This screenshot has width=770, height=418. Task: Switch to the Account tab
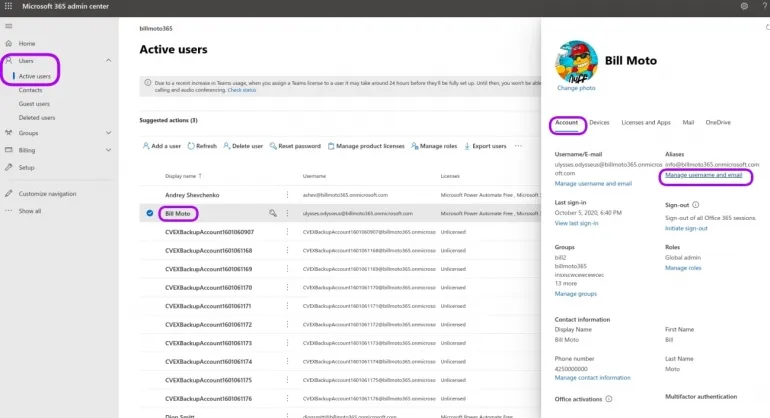click(x=566, y=122)
